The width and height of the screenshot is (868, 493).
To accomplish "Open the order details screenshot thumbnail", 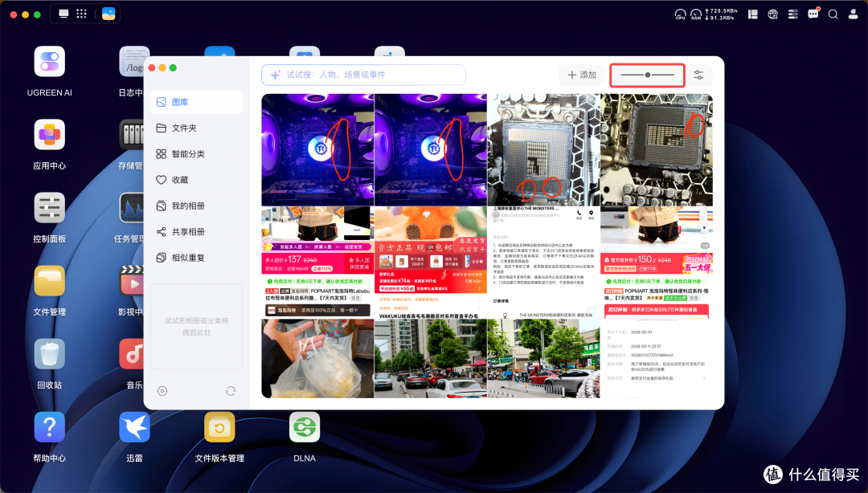I will (x=657, y=359).
